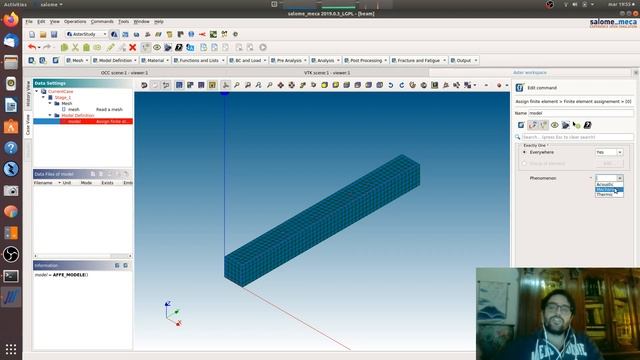The height and width of the screenshot is (360, 640).
Task: Open the Material dropdown
Action: (155, 60)
